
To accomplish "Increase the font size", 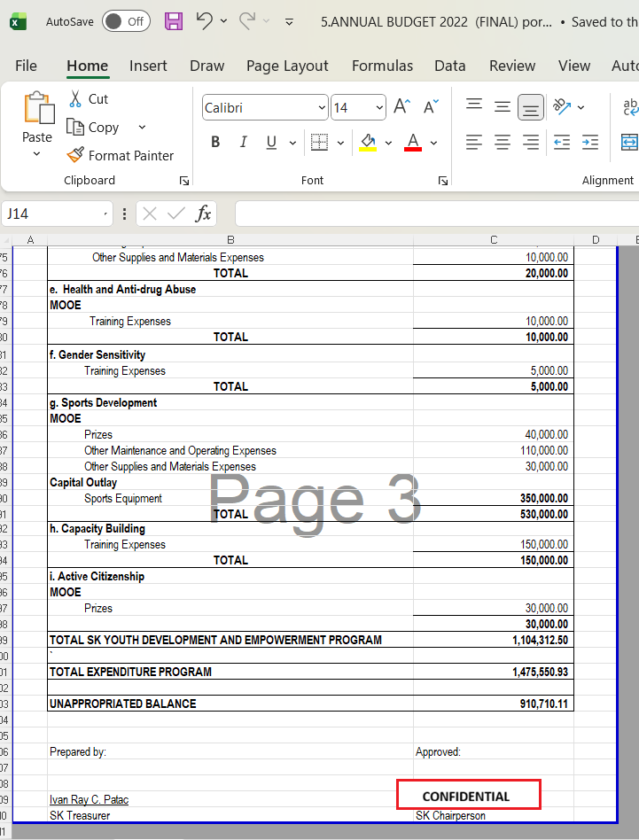I will 402,106.
